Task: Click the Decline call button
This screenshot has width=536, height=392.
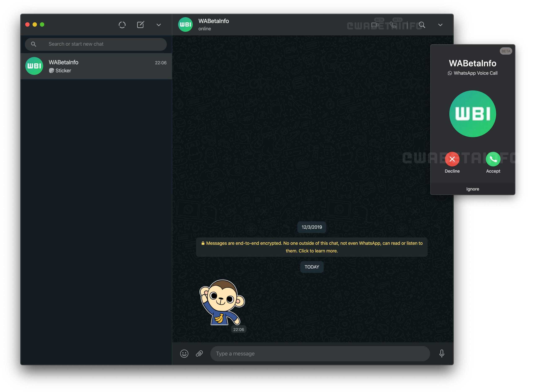Action: click(x=452, y=159)
